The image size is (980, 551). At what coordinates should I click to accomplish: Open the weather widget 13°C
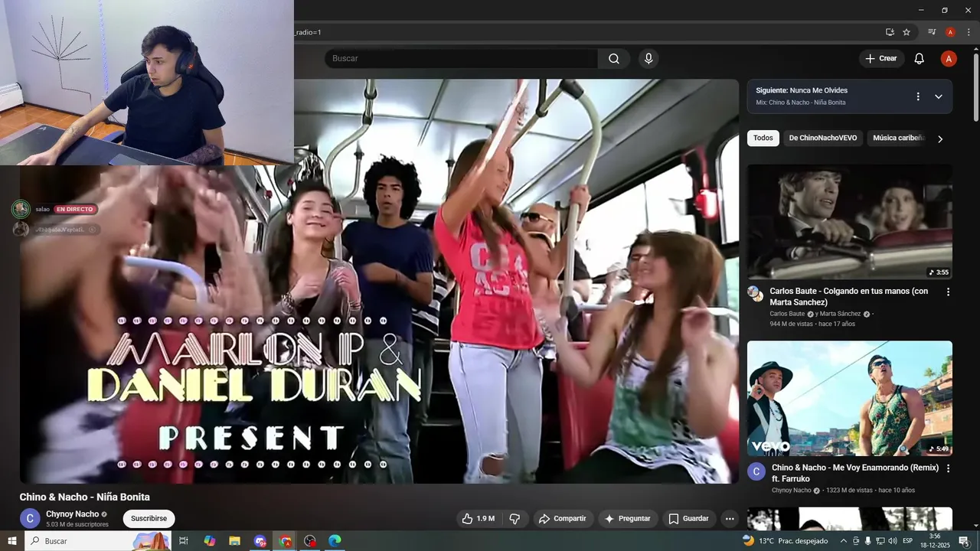tap(785, 541)
